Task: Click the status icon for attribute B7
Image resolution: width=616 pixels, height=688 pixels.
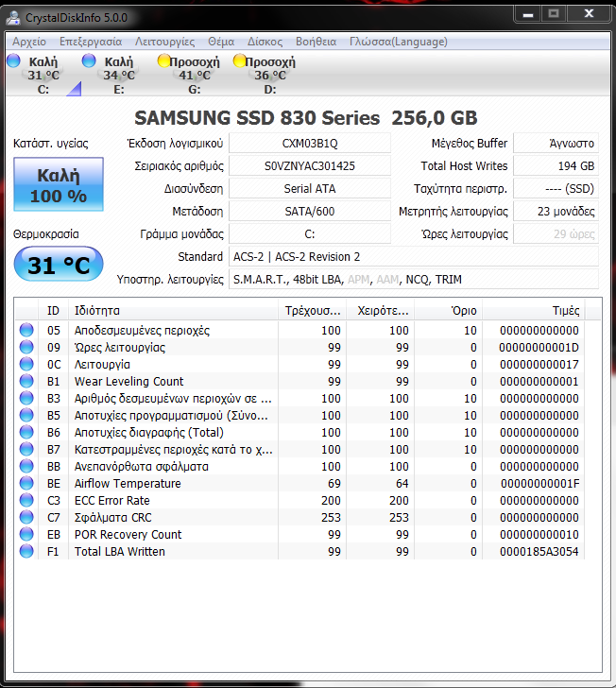Action: (26, 449)
